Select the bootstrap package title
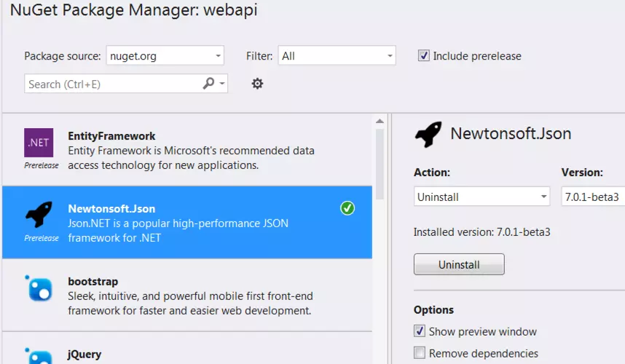 pyautogui.click(x=93, y=282)
